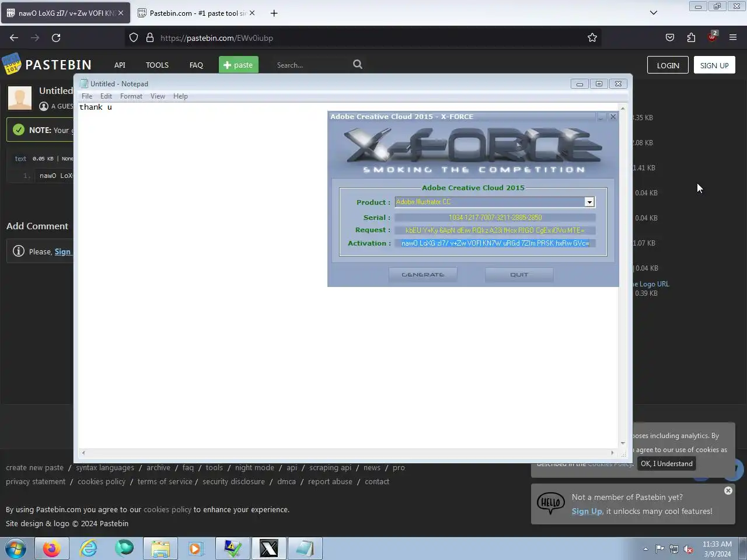Dismiss the Not a member popup
Screen dimensions: 747x560
[x=728, y=491]
